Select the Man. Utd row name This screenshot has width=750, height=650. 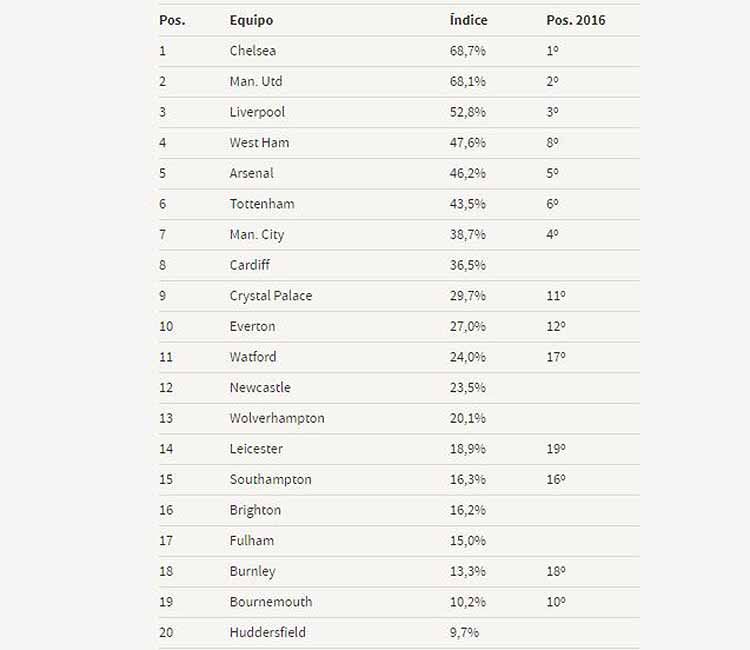[256, 81]
